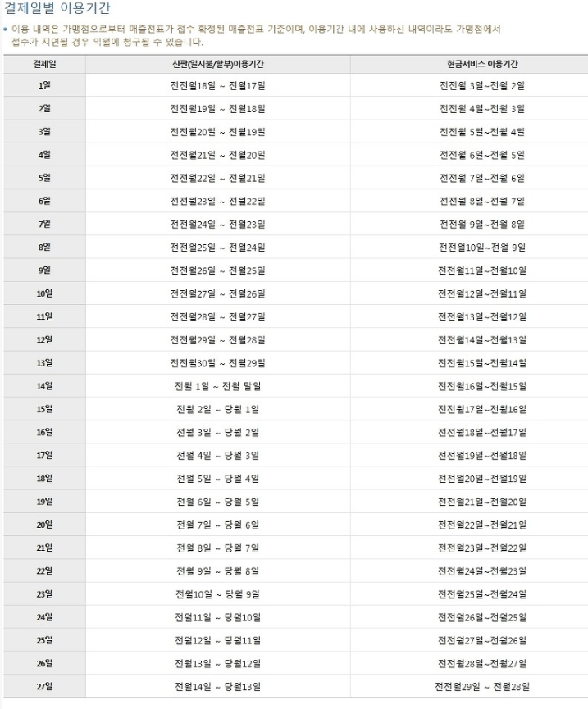Select the 결제일 column header
Screen dimensions: 588x709
coord(44,64)
